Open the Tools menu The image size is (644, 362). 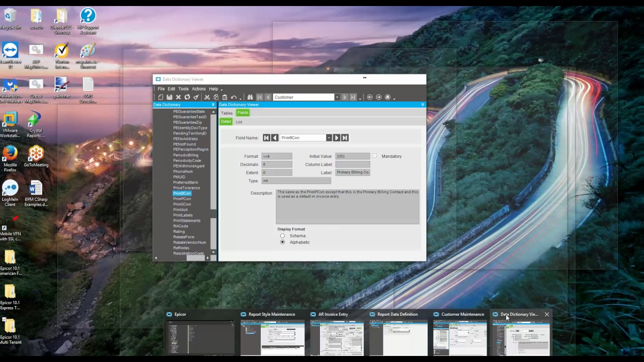click(x=183, y=89)
